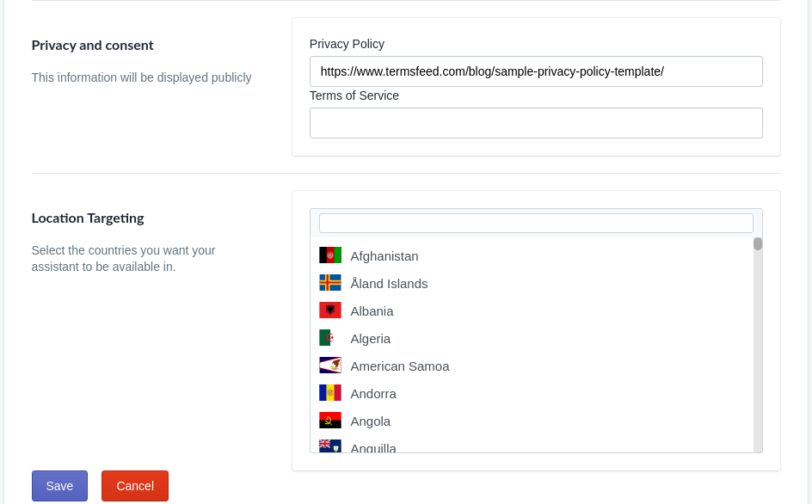Click the Afghanistan flag icon
This screenshot has height=504, width=812.
point(330,255)
